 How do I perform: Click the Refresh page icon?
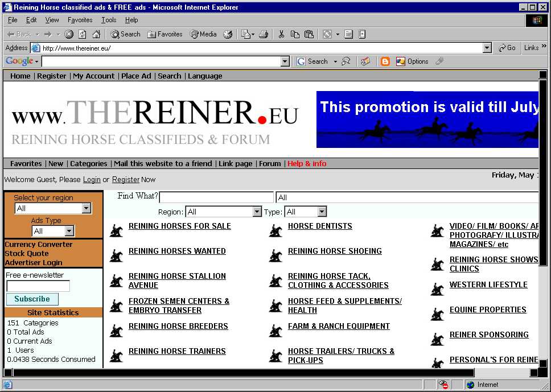tap(83, 34)
